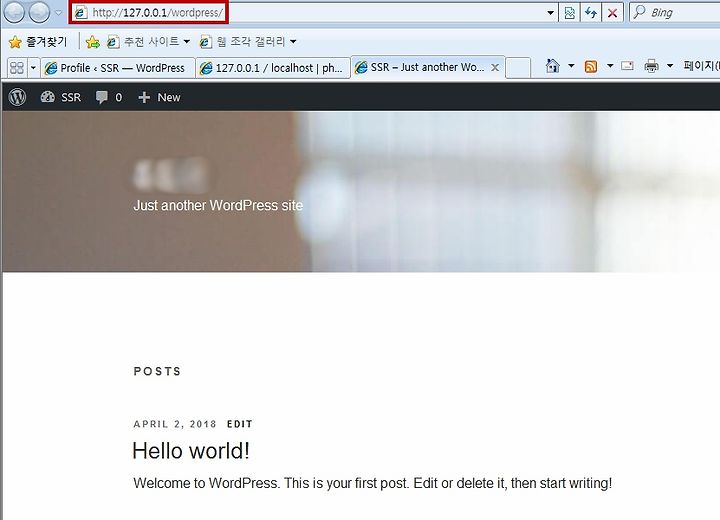Click the WordPress logo in admin bar

click(17, 97)
